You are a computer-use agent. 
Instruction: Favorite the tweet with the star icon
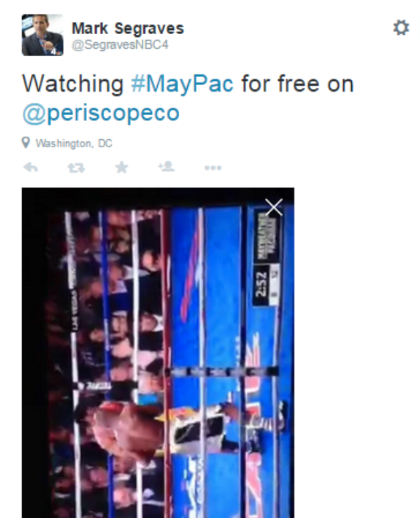(x=122, y=167)
